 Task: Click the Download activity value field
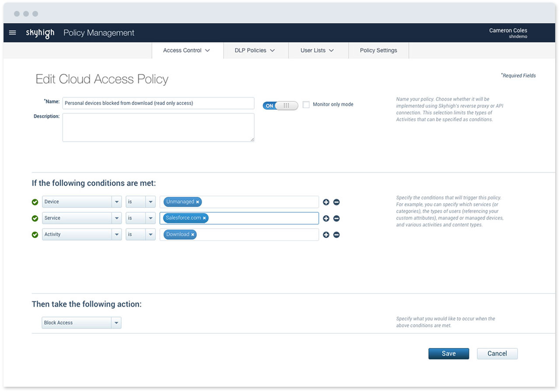[x=239, y=234]
